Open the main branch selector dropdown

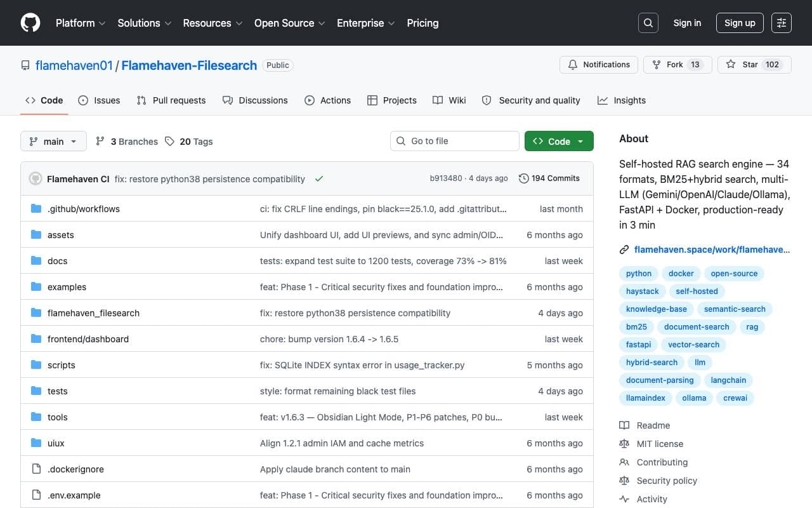53,141
